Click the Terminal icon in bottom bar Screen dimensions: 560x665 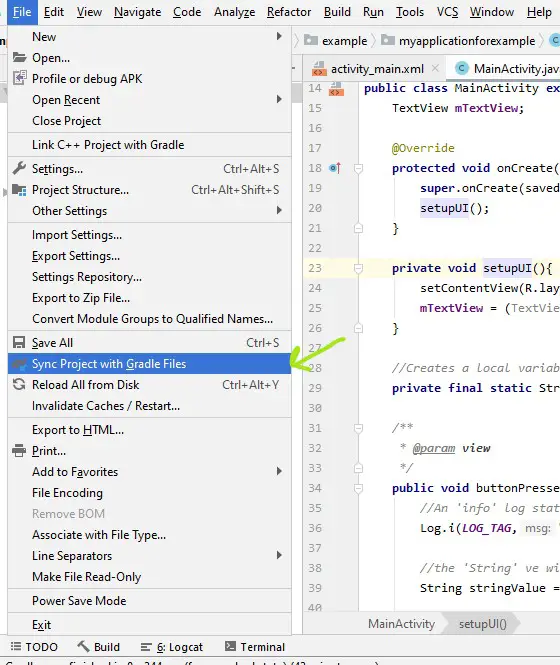(x=230, y=646)
